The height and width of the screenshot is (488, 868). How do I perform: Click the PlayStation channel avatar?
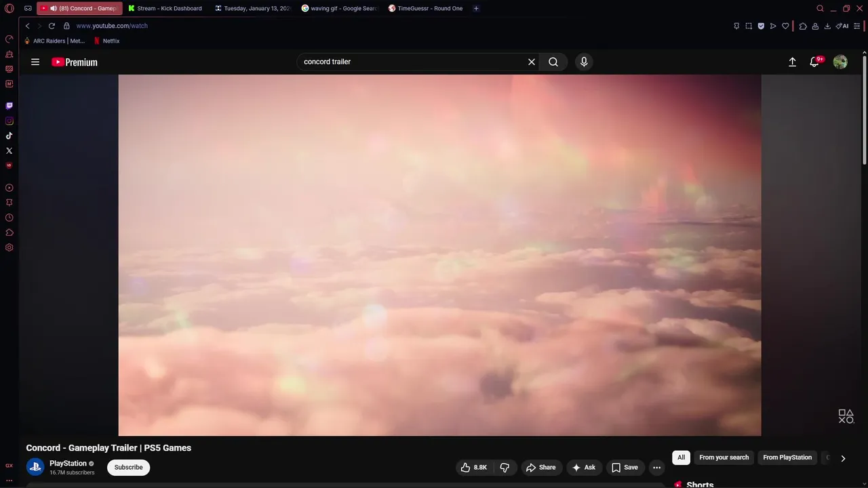click(35, 467)
